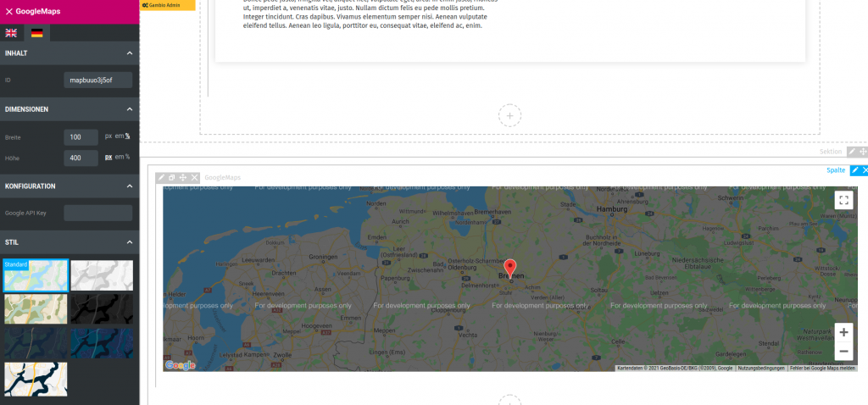
Task: Select the Standard map style thumbnail
Action: (x=36, y=276)
